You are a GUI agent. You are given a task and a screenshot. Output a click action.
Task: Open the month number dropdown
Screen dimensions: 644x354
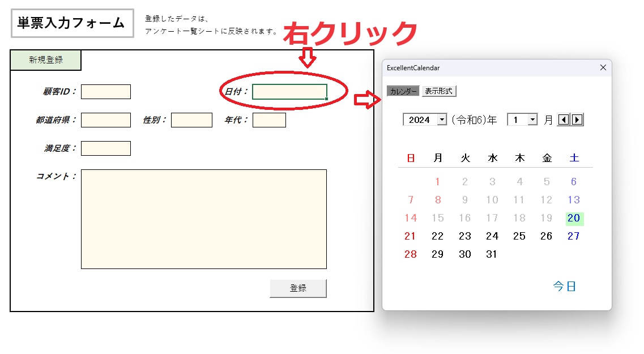point(532,120)
